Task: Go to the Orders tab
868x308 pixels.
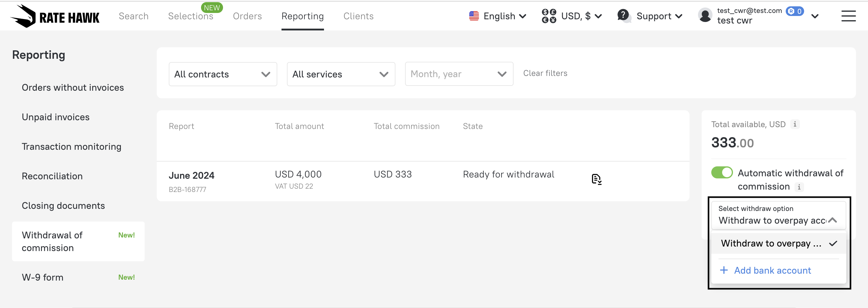Action: (x=247, y=16)
